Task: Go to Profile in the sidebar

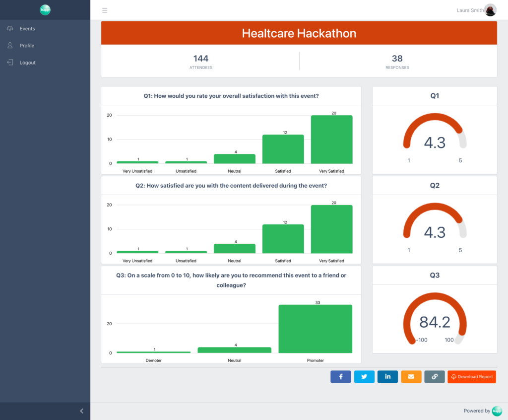Action: click(27, 46)
